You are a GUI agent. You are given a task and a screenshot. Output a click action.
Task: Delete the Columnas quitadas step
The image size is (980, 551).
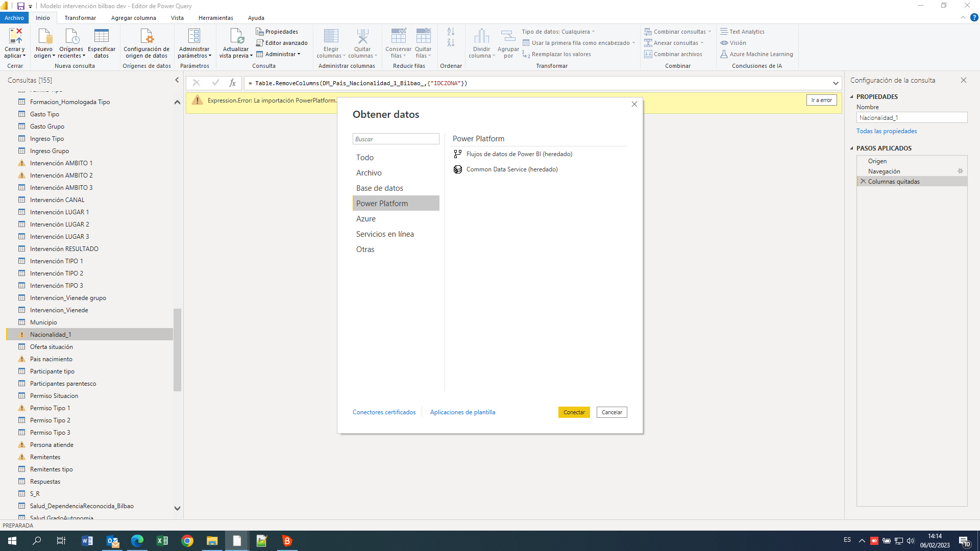tap(863, 182)
